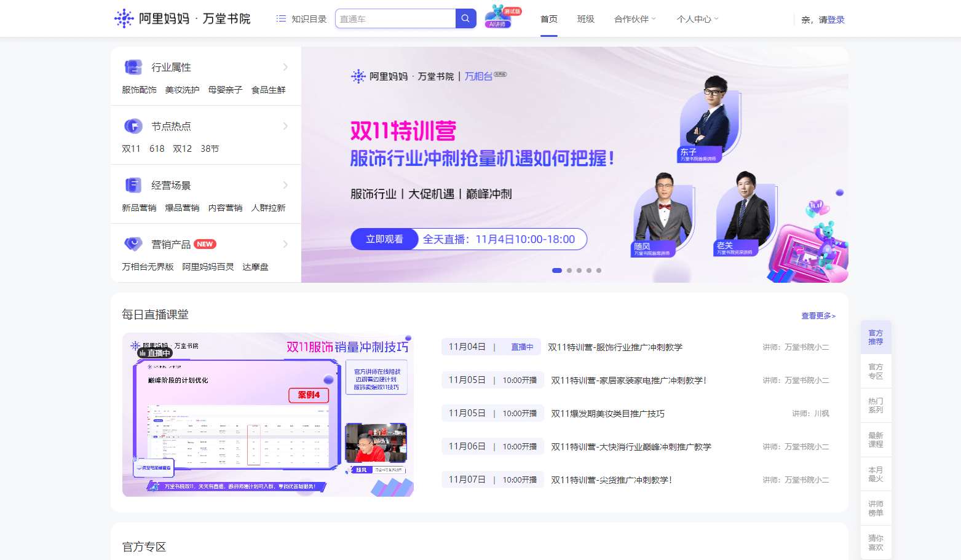Image resolution: width=961 pixels, height=560 pixels.
Task: Open the 母婴亲子 category link
Action: pyautogui.click(x=225, y=90)
